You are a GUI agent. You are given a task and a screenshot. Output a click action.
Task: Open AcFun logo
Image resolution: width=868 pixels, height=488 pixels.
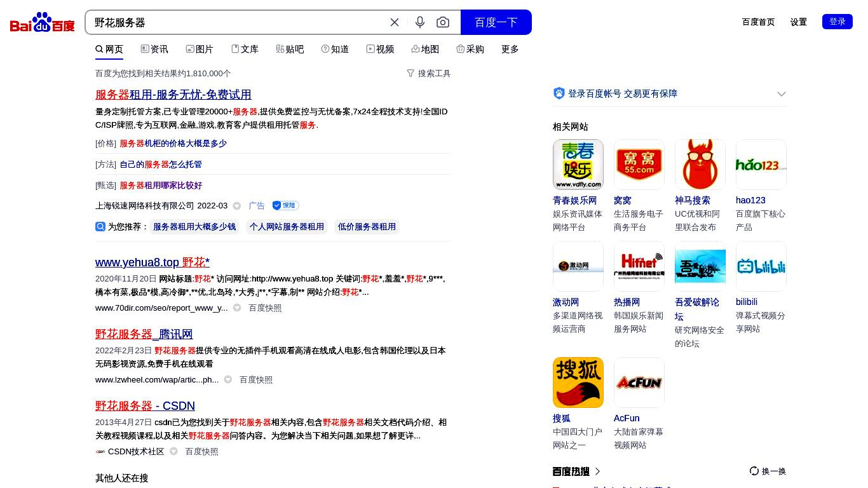639,383
